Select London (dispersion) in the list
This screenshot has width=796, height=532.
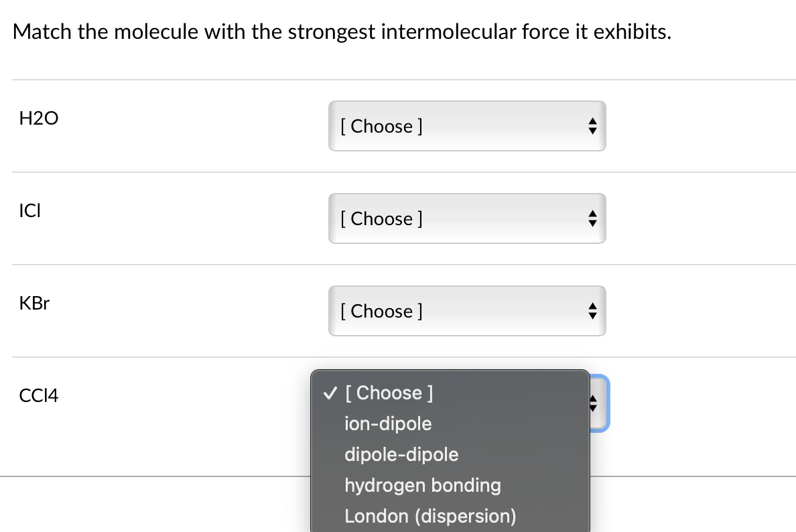coord(430,516)
